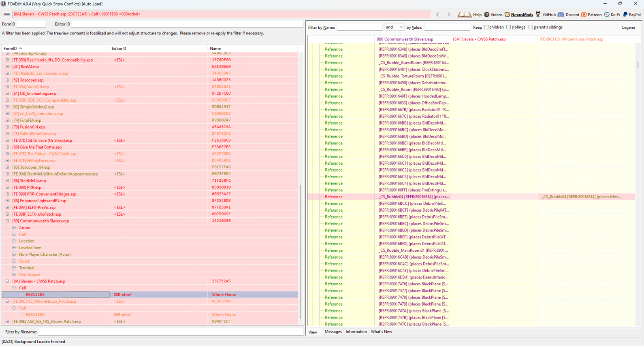The height and width of the screenshot is (346, 644).
Task: Open the Discord icon link
Action: (561, 15)
